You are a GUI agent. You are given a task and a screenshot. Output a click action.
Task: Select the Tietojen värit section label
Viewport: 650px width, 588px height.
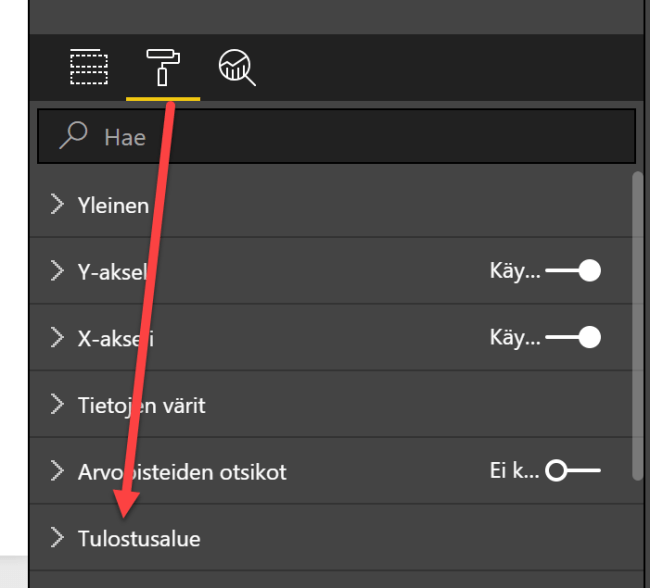[141, 405]
